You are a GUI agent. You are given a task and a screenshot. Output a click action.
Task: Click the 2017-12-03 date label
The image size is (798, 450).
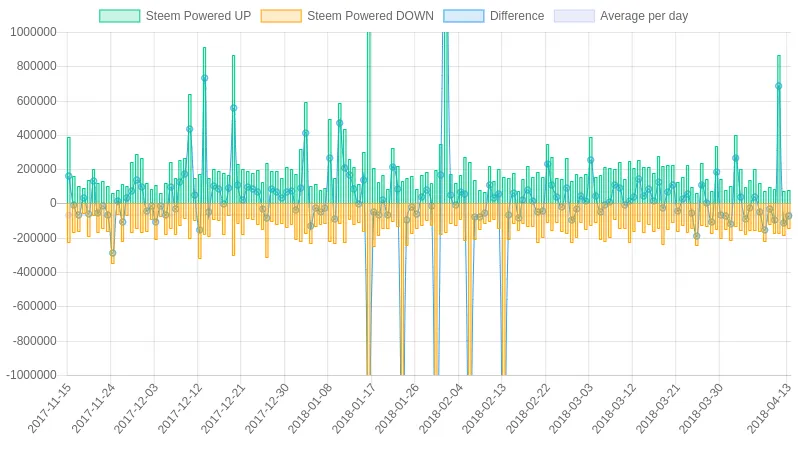(x=136, y=408)
